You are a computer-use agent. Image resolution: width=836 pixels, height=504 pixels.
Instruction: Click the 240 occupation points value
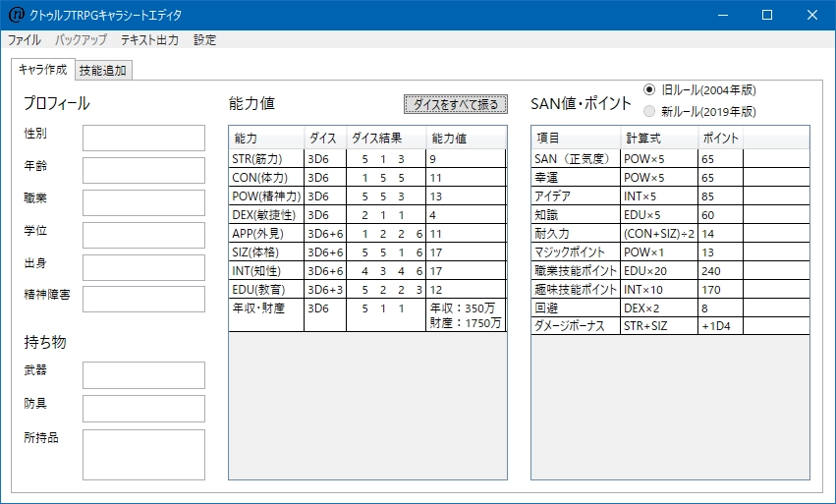click(721, 271)
